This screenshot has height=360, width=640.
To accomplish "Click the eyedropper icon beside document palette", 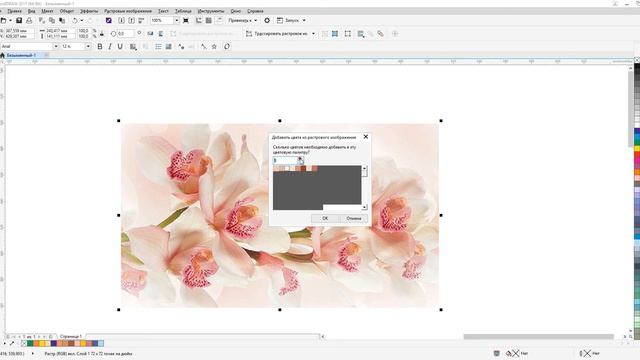I will click(x=12, y=343).
